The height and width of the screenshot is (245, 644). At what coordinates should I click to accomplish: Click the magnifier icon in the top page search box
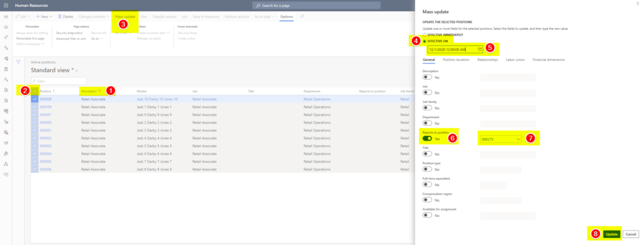click(x=258, y=6)
